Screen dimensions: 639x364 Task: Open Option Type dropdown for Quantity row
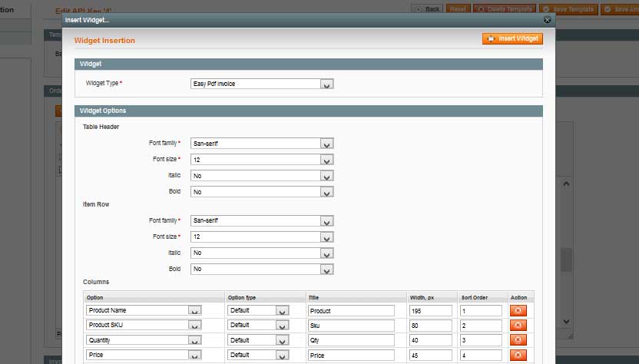258,340
